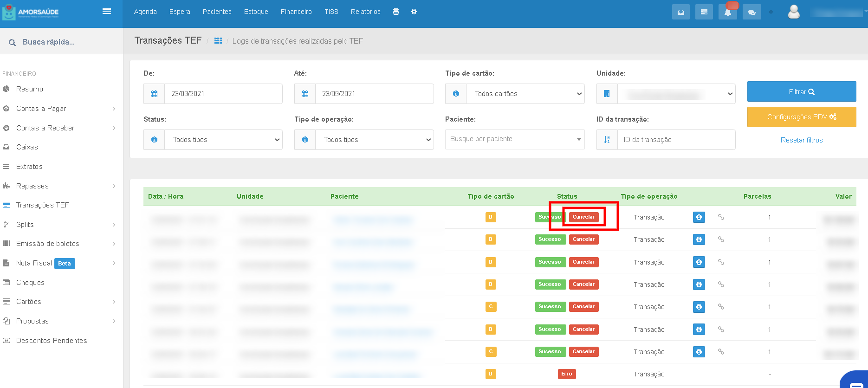This screenshot has height=388, width=868.
Task: Cancel the first transaction
Action: click(583, 217)
